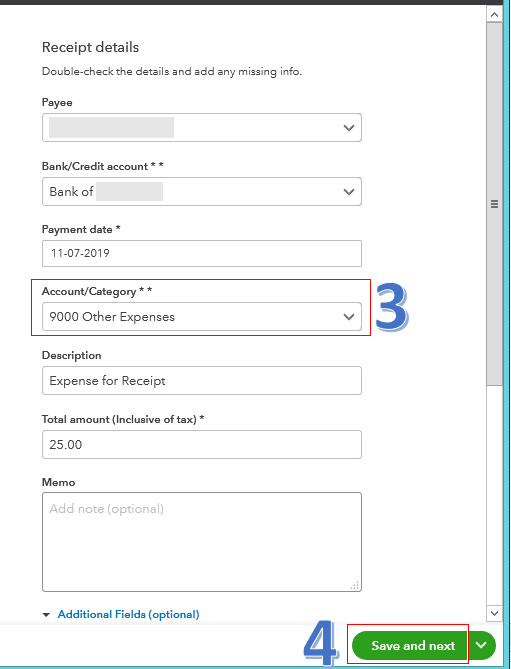Screen dimensions: 511x669
Task: Open the Bank/Credit account dropdown
Action: [x=202, y=192]
